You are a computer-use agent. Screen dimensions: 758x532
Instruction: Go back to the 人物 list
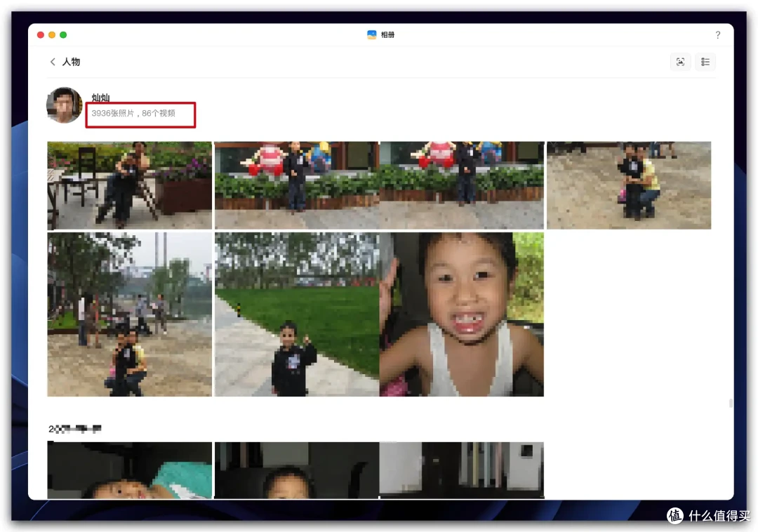[x=52, y=62]
